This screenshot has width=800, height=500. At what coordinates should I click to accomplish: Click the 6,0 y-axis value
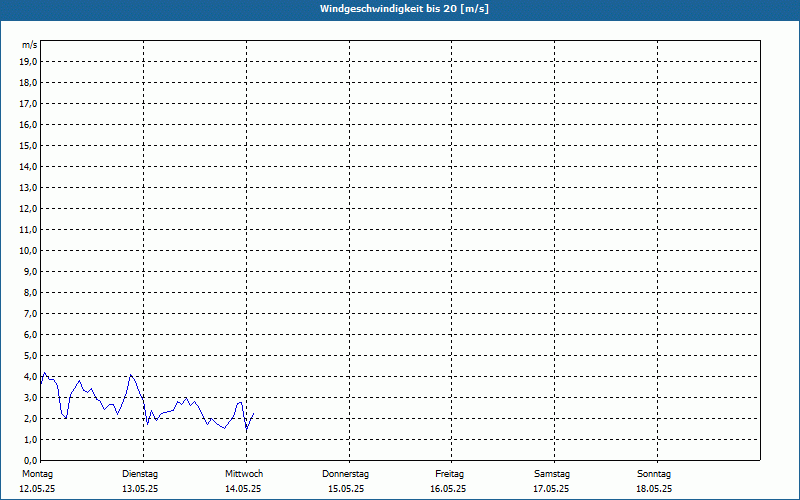[x=30, y=334]
